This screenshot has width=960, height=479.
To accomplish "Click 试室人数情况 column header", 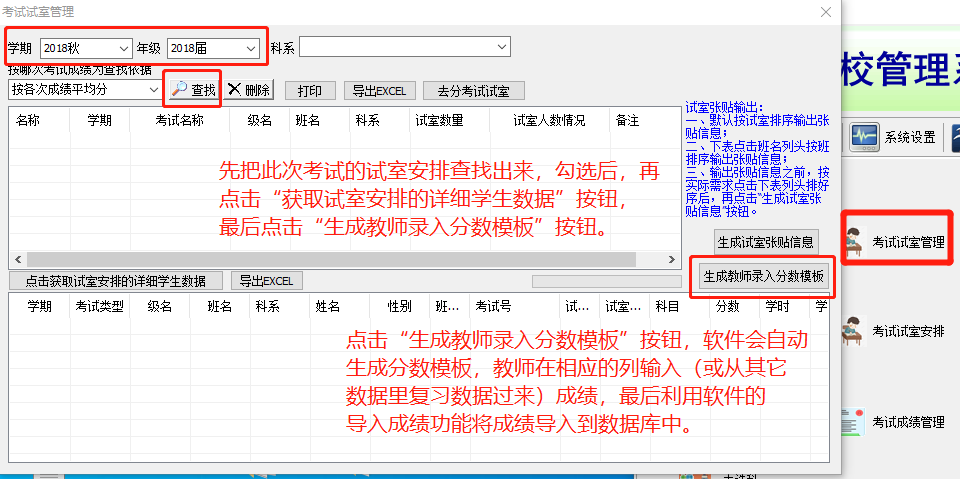I will pos(549,121).
